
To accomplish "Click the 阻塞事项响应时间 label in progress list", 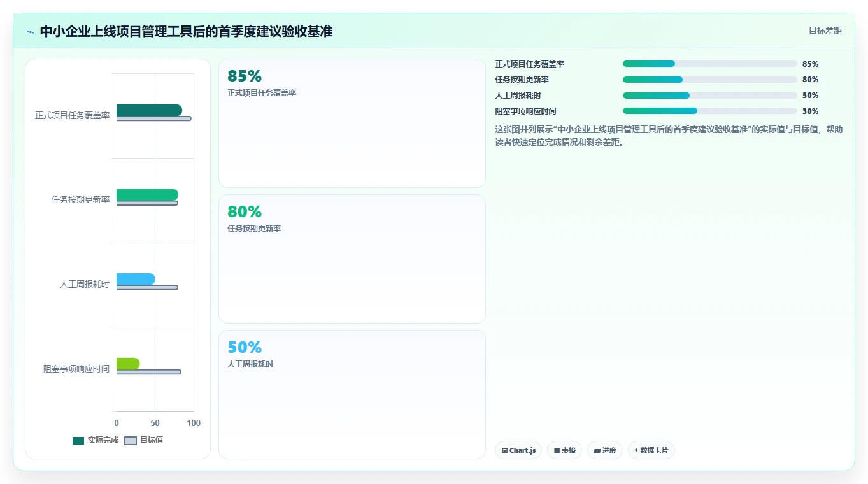I will 526,111.
